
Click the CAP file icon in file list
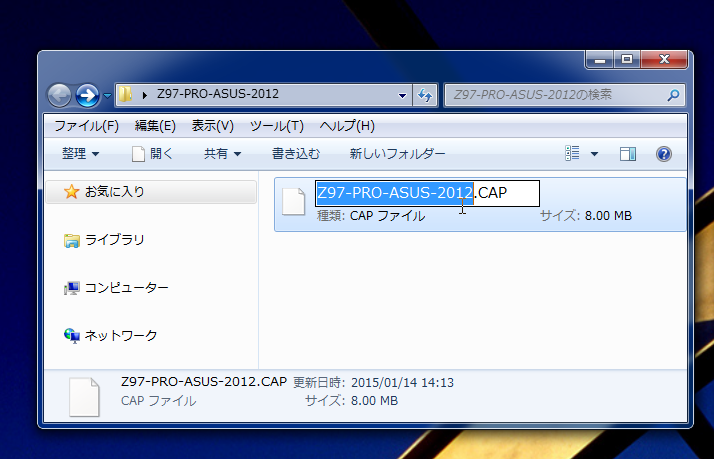294,201
